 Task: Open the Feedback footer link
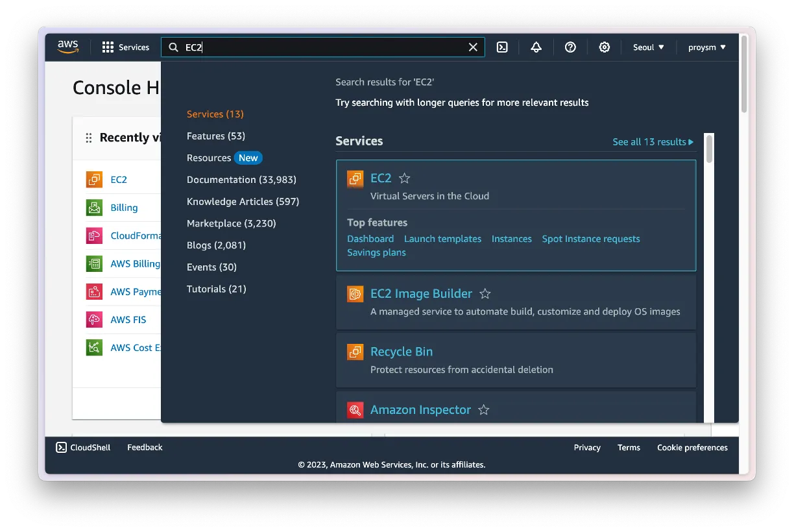click(x=145, y=448)
